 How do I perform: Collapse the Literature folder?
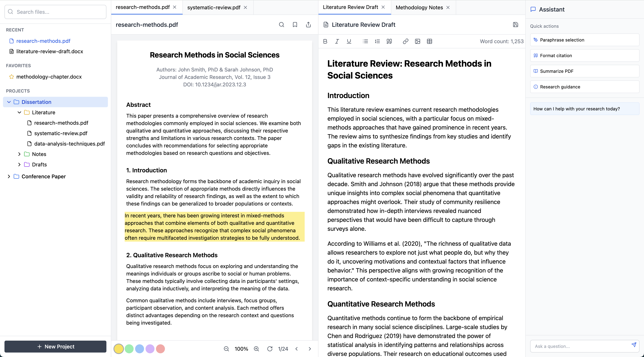(x=19, y=112)
